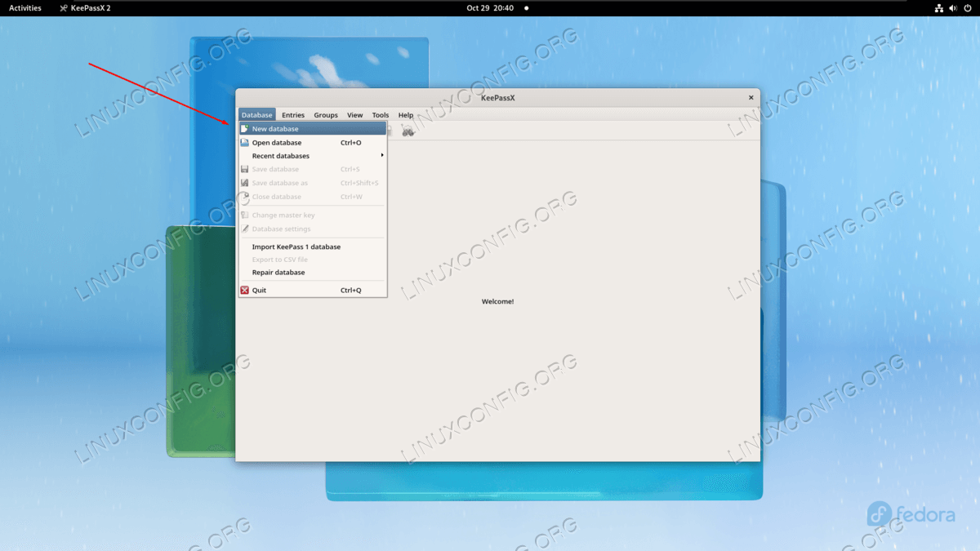Select Import KeePass 1 database
This screenshot has width=980, height=551.
coord(312,247)
